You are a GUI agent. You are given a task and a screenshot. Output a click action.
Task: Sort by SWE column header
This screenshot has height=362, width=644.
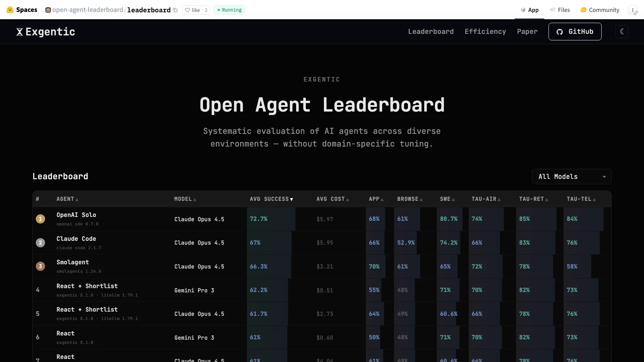pyautogui.click(x=448, y=199)
